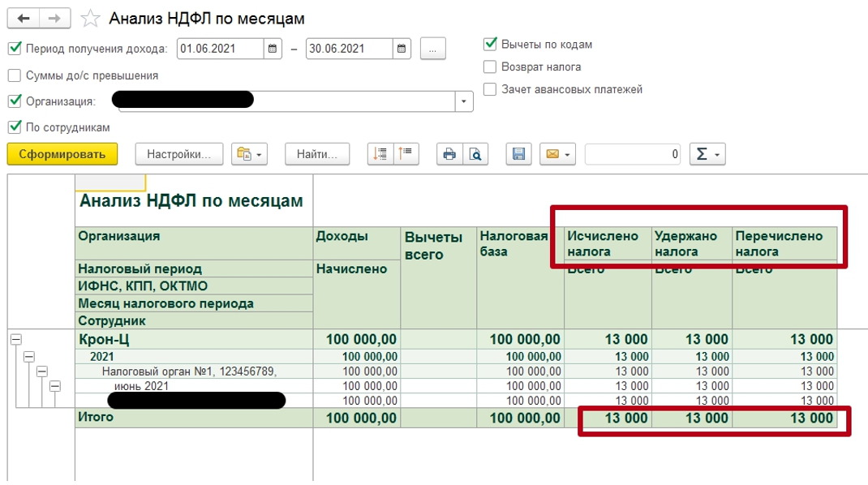Add report to favorites with star

click(x=90, y=19)
